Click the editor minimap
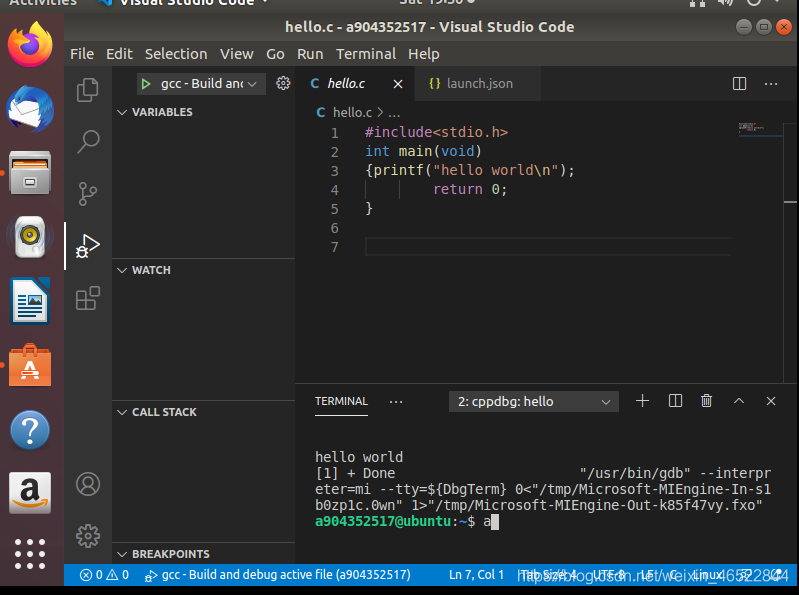The width and height of the screenshot is (799, 595). coord(759,128)
